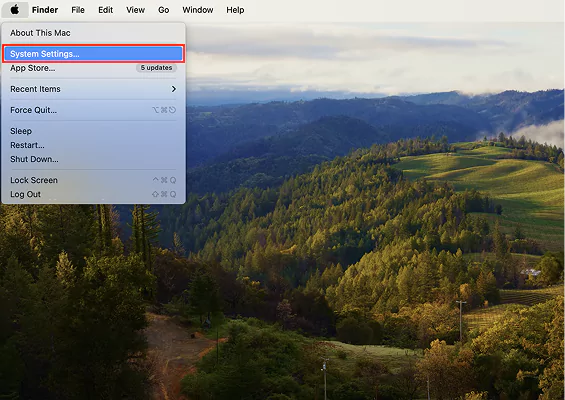Open the View menu
565x400 pixels.
coord(135,10)
